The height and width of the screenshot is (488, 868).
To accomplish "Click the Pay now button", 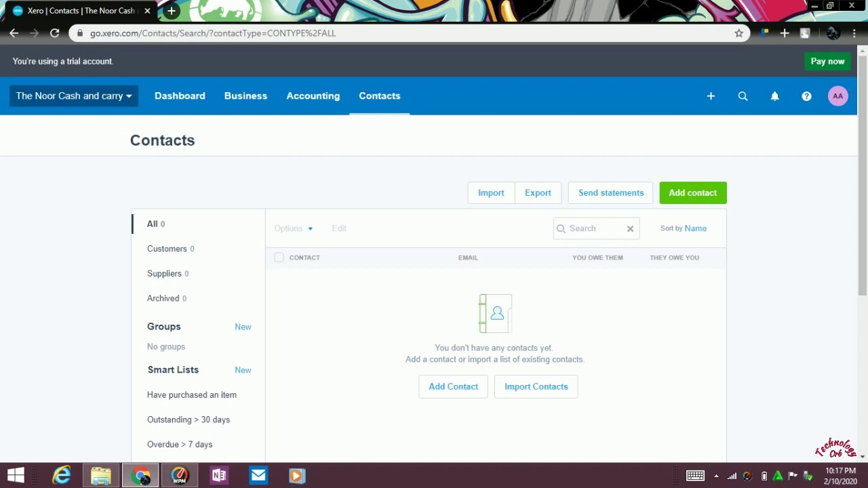I will pos(828,61).
